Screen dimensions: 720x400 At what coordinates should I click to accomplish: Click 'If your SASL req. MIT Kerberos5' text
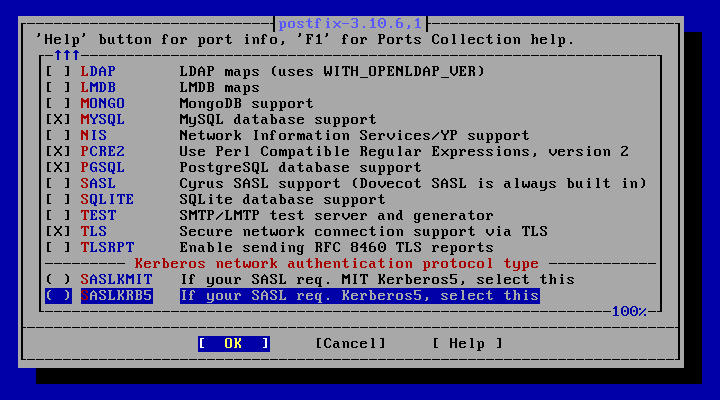click(327, 280)
